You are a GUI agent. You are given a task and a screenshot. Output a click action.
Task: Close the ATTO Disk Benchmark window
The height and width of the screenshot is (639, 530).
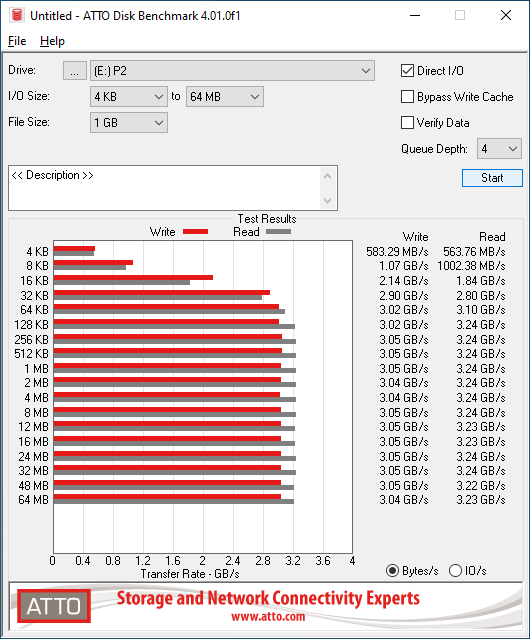(x=506, y=15)
